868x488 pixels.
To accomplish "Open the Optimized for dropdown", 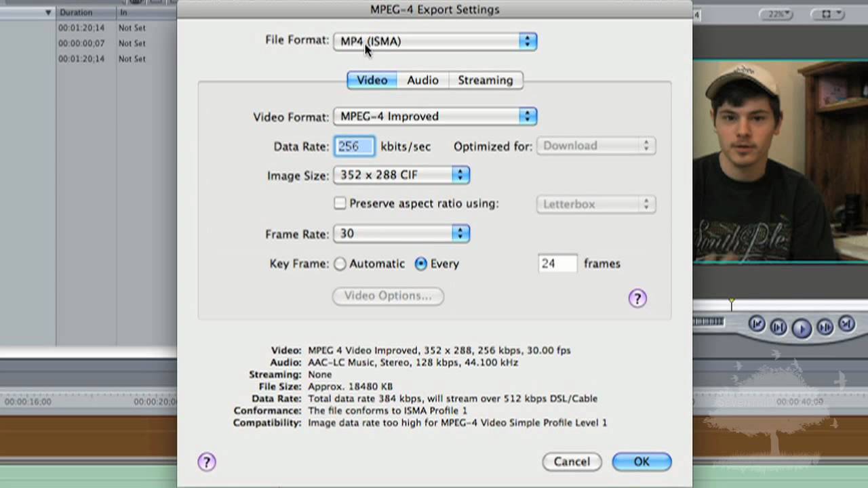I will pos(596,146).
